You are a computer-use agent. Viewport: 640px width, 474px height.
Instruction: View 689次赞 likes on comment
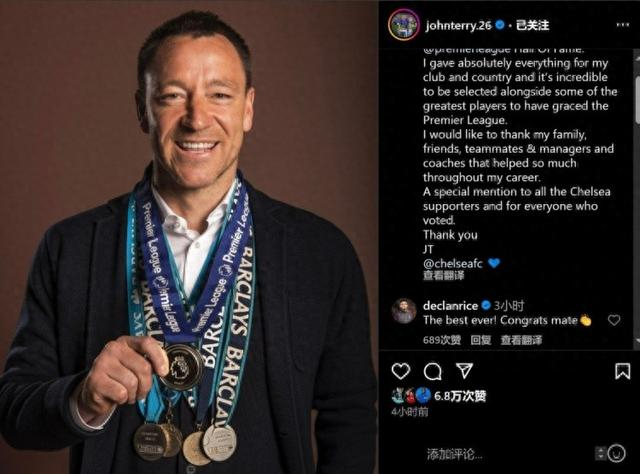click(x=442, y=340)
